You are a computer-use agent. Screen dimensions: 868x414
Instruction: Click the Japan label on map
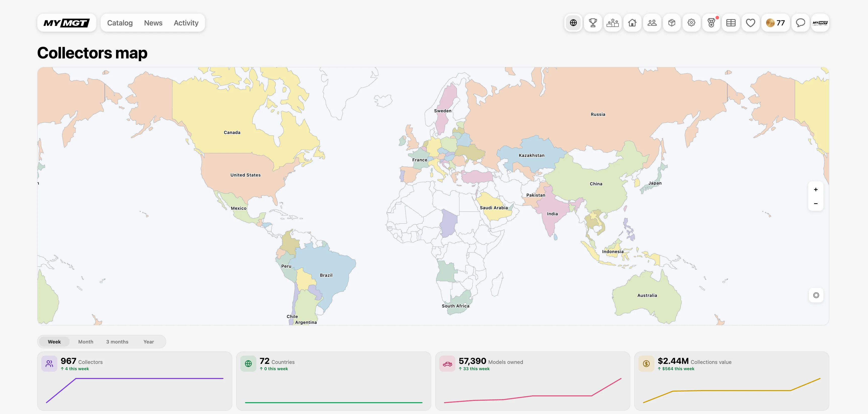coord(655,183)
